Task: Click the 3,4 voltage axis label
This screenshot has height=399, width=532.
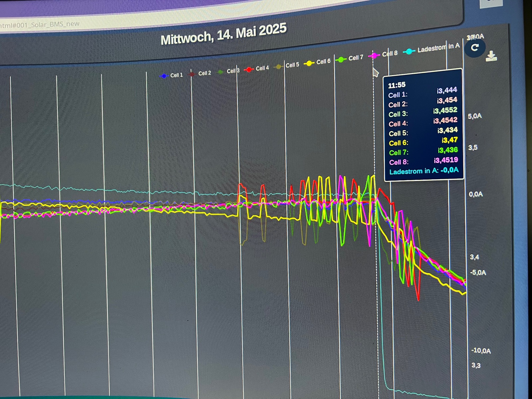Action: coord(474,257)
